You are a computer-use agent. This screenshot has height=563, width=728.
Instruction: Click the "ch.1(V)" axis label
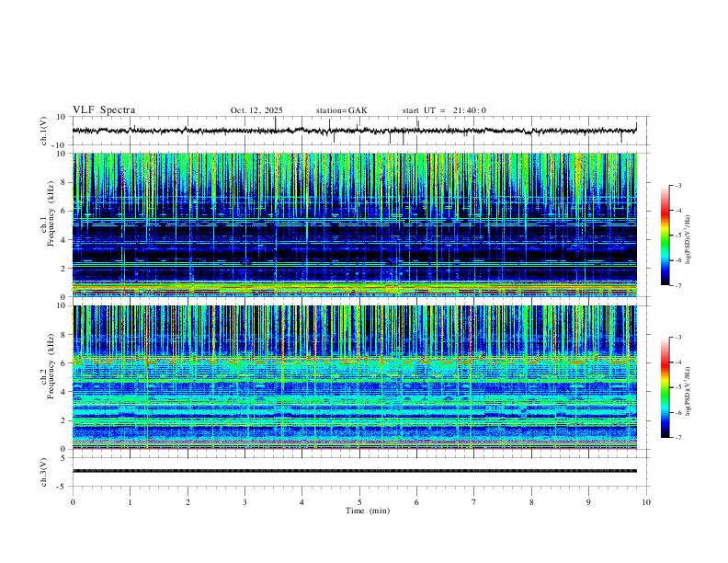pos(44,131)
